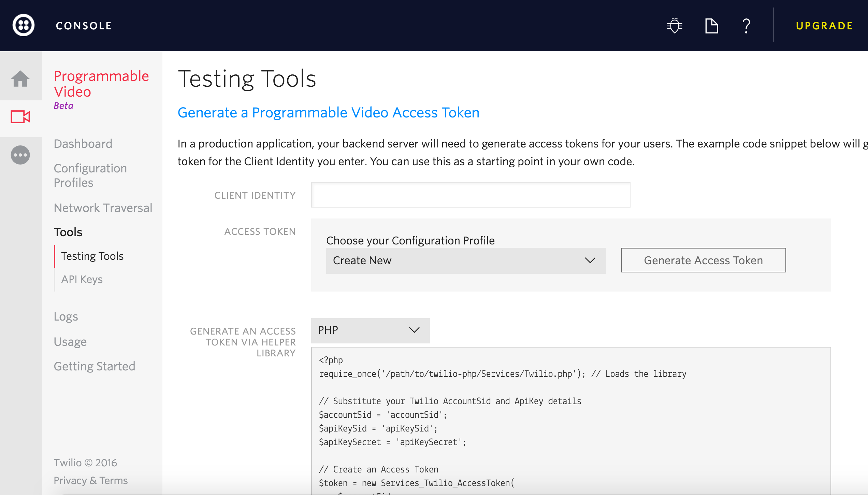This screenshot has height=495, width=868.
Task: Go to the Home icon in sidebar
Action: [20, 79]
